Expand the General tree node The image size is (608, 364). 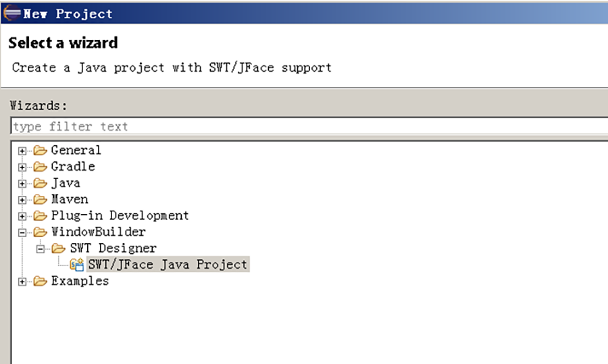pyautogui.click(x=22, y=151)
